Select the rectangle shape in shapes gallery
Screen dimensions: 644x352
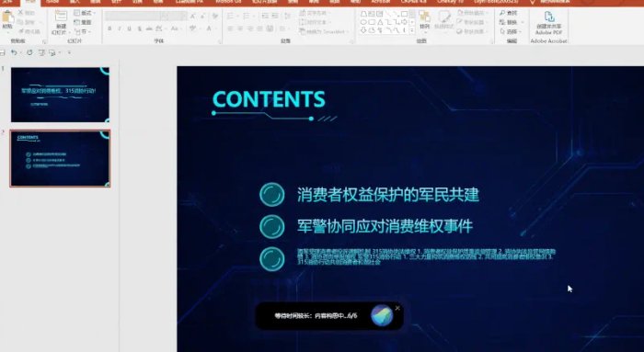click(404, 14)
